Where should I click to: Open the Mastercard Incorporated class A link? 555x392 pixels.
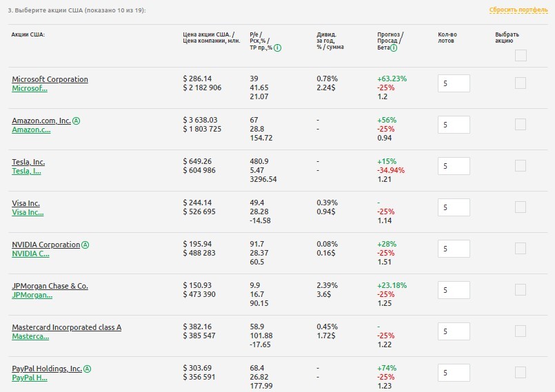[66, 327]
